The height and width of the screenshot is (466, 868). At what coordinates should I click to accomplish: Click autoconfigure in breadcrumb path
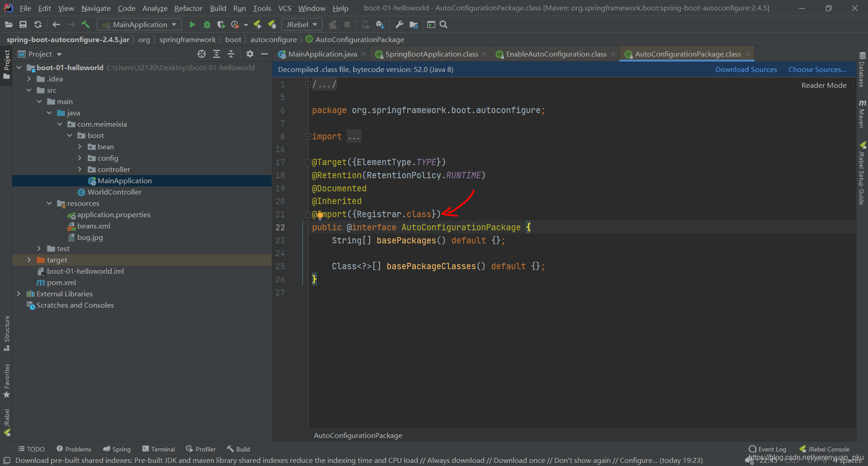tap(274, 39)
